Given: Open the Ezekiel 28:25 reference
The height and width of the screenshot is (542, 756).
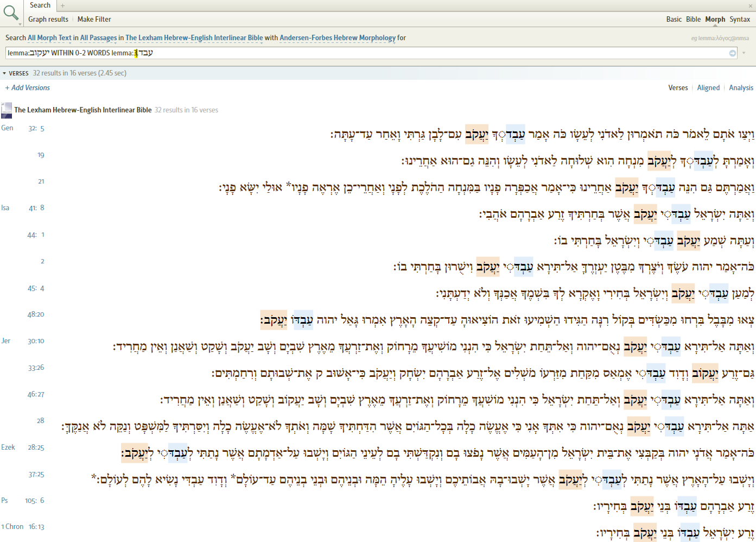Looking at the screenshot, I should coord(36,448).
